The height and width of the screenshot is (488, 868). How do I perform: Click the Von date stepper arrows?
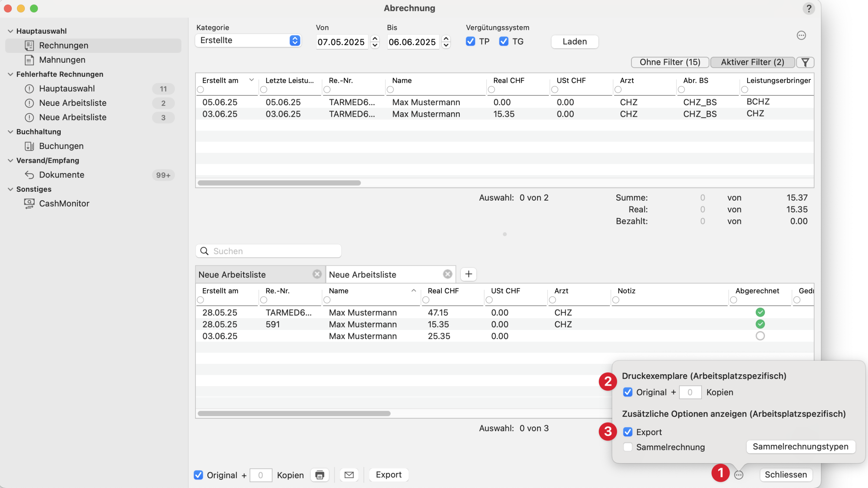(x=375, y=42)
